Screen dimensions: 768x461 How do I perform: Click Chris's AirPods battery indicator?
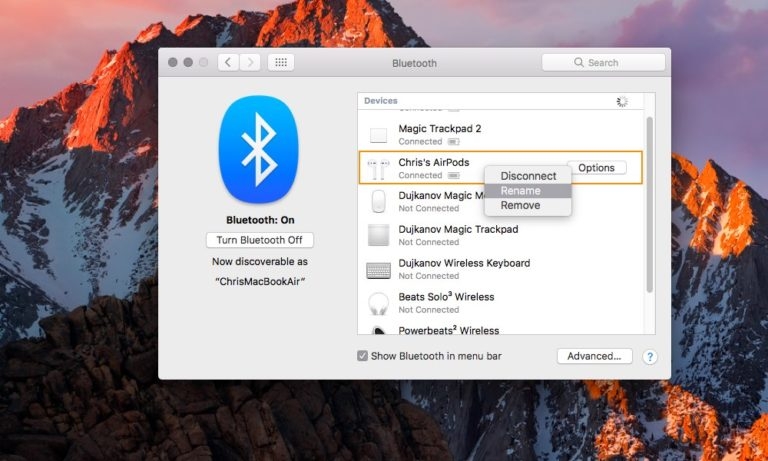click(454, 175)
